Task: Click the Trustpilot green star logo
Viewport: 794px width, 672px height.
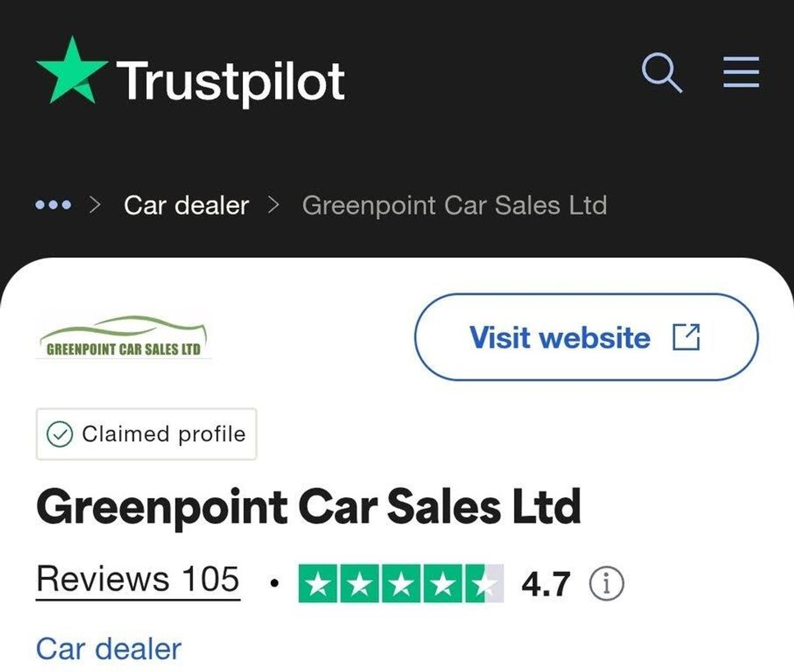Action: (x=72, y=71)
